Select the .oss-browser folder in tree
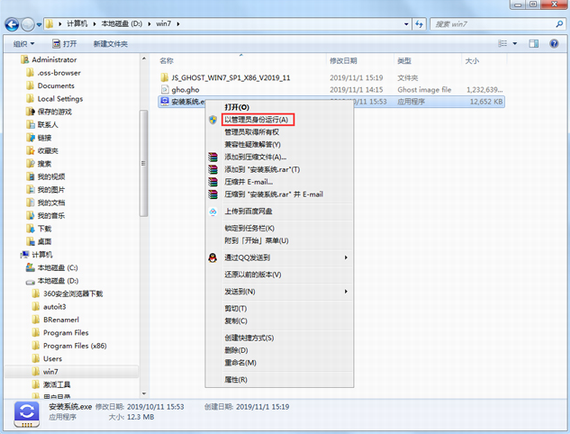Image resolution: width=570 pixels, height=434 pixels. 59,73
